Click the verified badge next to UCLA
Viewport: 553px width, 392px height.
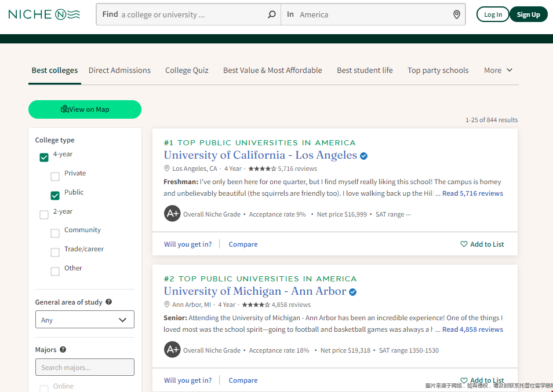pyautogui.click(x=363, y=156)
